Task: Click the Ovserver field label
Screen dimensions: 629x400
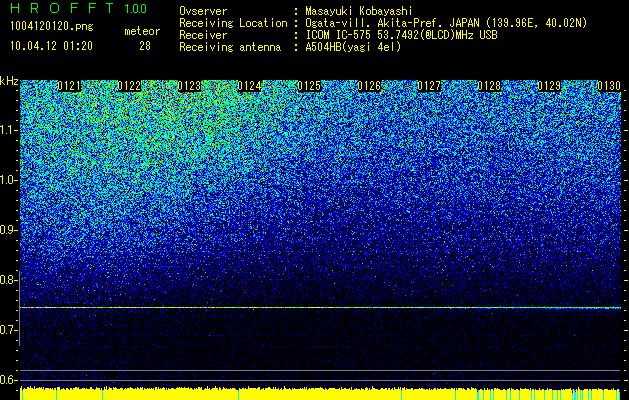Action: 203,11
